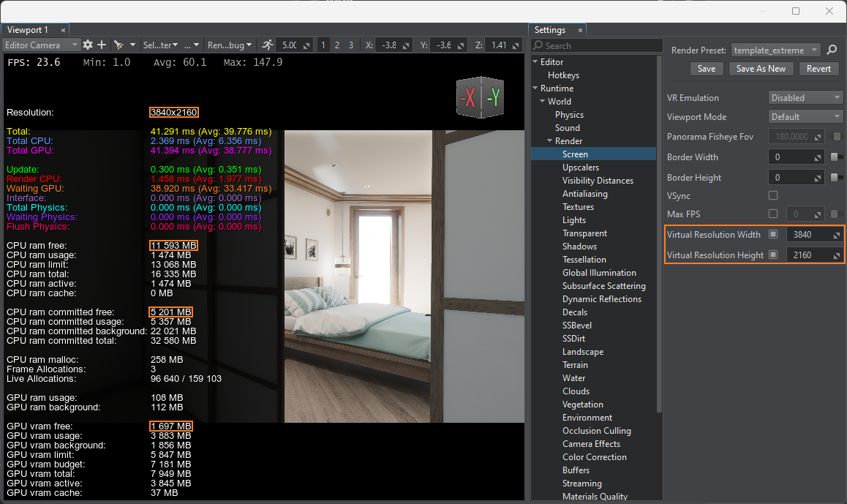Screen dimensions: 847x504
Task: Toggle the Virtual Resolution Width checkbox
Action: (x=773, y=234)
